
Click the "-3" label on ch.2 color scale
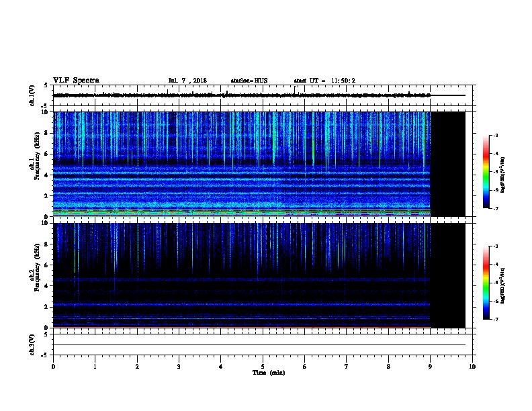click(x=495, y=246)
